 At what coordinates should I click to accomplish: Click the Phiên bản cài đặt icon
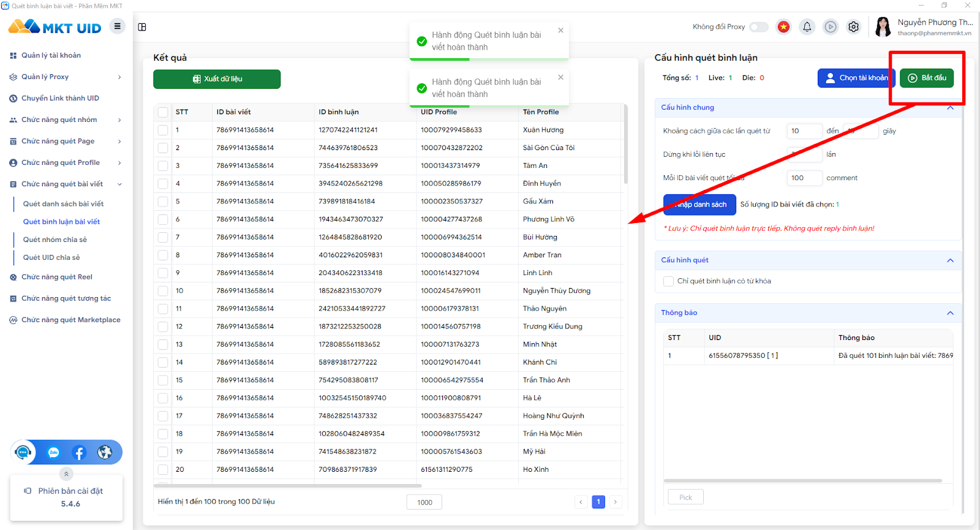[28, 491]
